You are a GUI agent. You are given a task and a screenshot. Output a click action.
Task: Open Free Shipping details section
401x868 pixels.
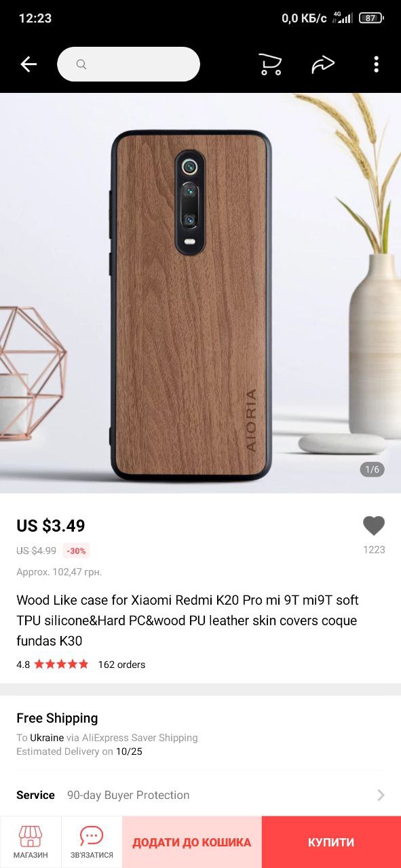click(200, 734)
